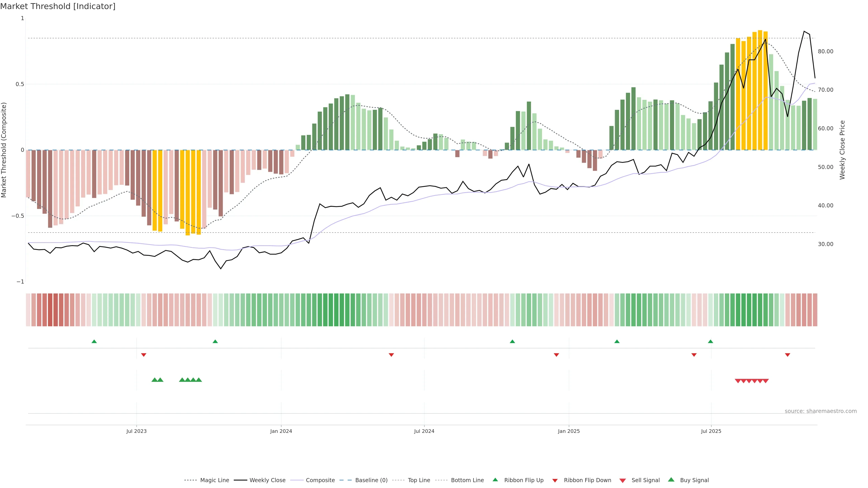This screenshot has width=868, height=488.
Task: Click the green ribbon flip up marker near Jul 2025
Action: [710, 342]
